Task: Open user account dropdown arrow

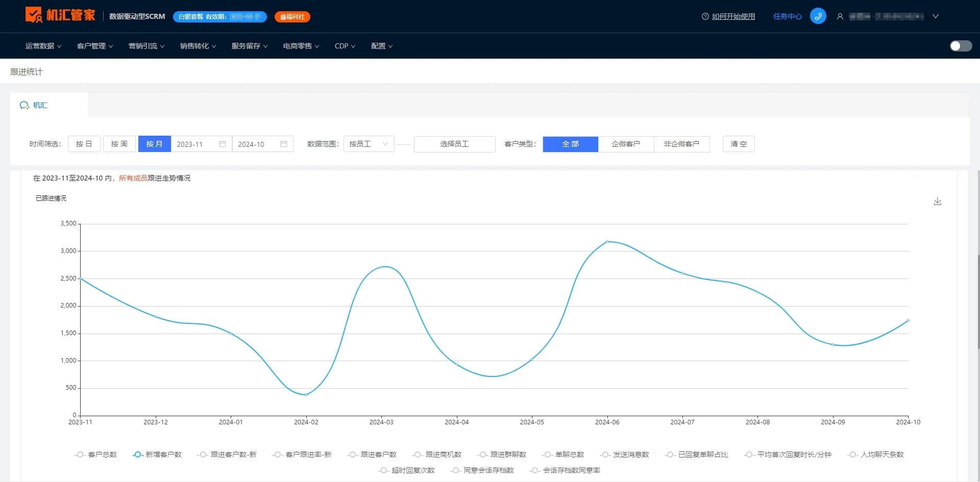Action: click(936, 16)
